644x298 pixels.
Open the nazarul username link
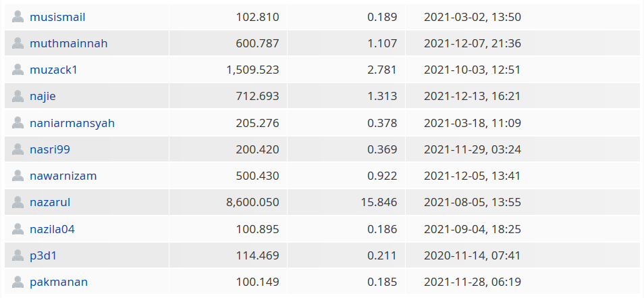pos(50,203)
